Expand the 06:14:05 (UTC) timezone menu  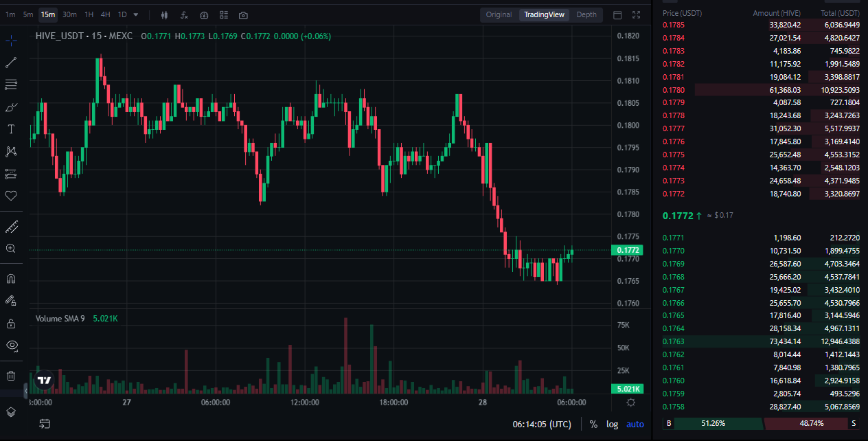tap(541, 425)
